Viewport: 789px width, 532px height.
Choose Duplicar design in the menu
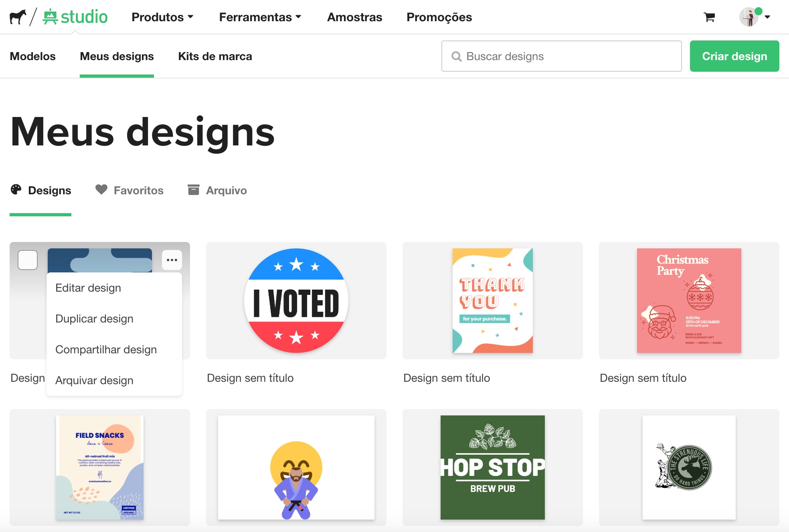pos(95,318)
